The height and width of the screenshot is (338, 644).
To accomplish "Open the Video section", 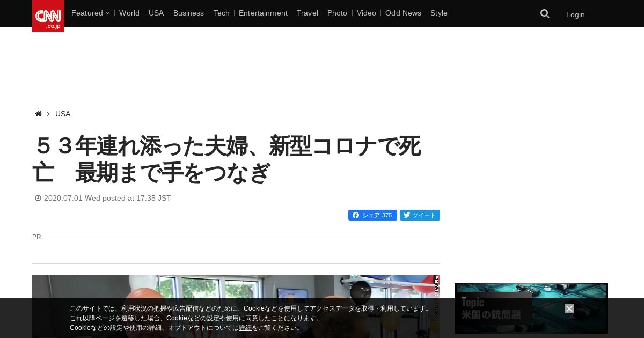I will pyautogui.click(x=367, y=13).
